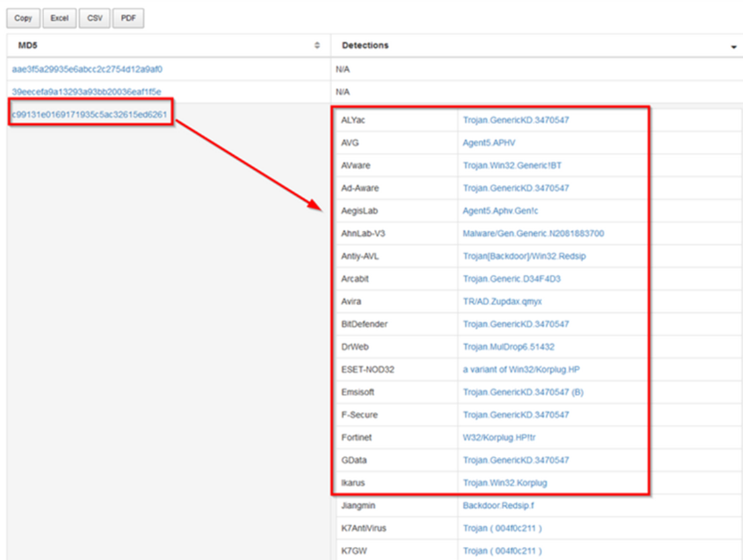Select N/A detection for hash aae3f5a2...
This screenshot has width=743, height=560.
[343, 69]
